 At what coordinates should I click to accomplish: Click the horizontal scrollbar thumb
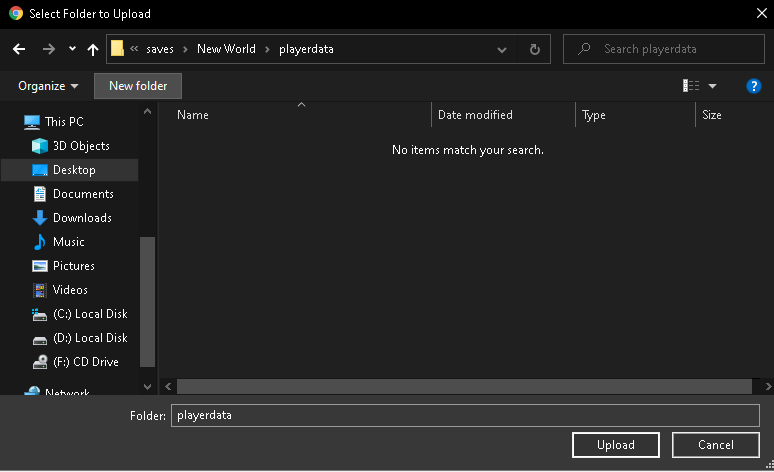click(464, 387)
